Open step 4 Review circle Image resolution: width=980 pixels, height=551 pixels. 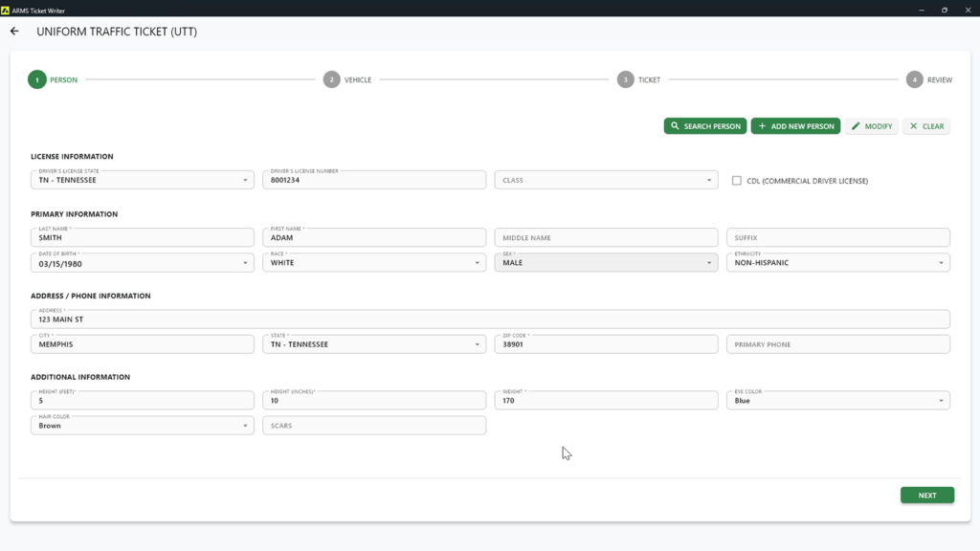point(914,80)
